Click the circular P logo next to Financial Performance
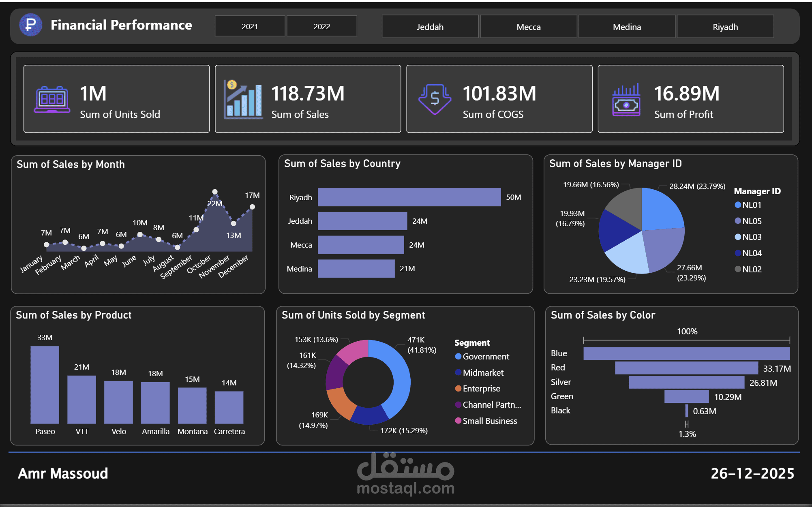The image size is (812, 507). tap(31, 25)
